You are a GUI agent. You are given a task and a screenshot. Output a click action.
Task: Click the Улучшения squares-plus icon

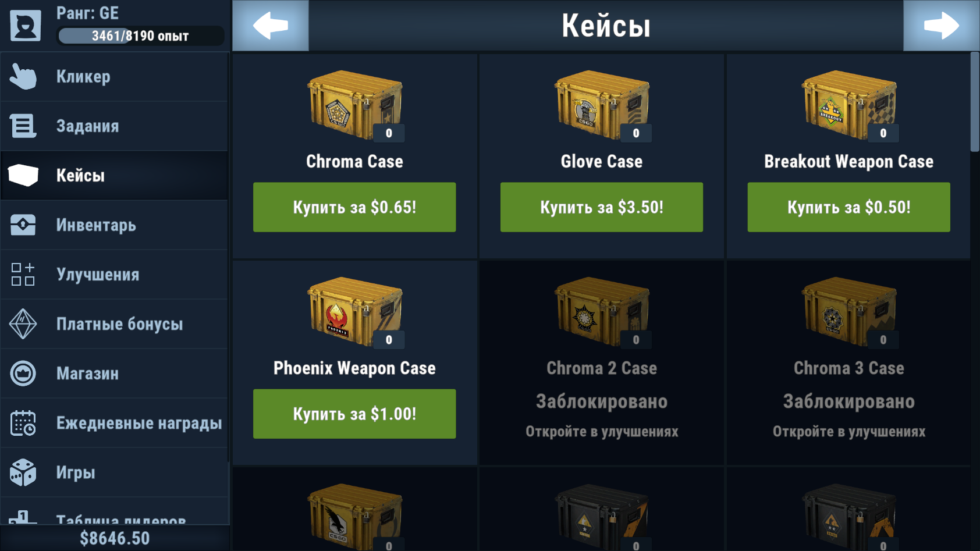tap(23, 275)
